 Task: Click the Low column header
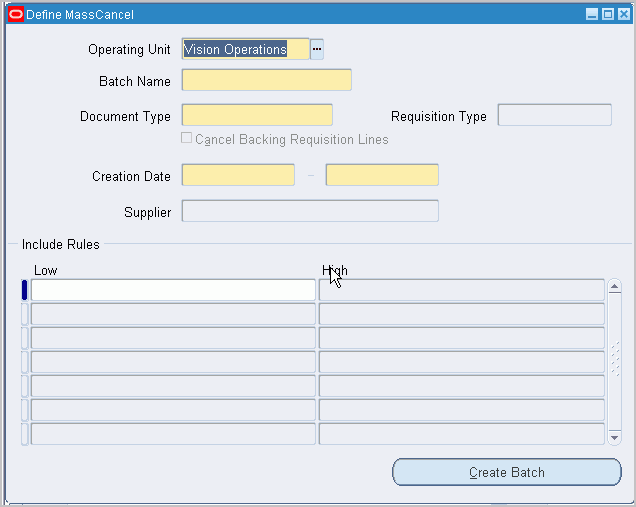point(45,271)
